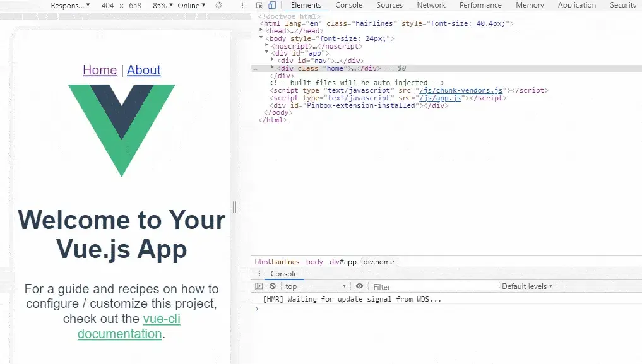Click the Home link on the page
Image resolution: width=642 pixels, height=364 pixels.
tap(100, 70)
